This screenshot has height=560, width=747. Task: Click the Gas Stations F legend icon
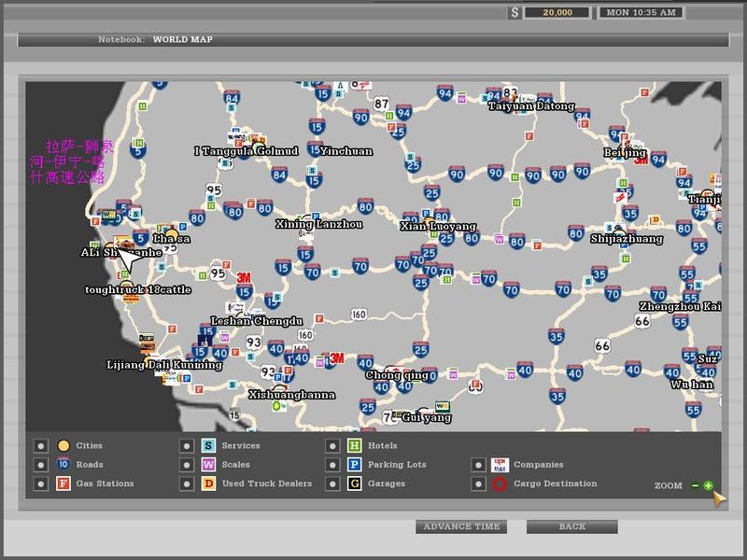(x=63, y=483)
